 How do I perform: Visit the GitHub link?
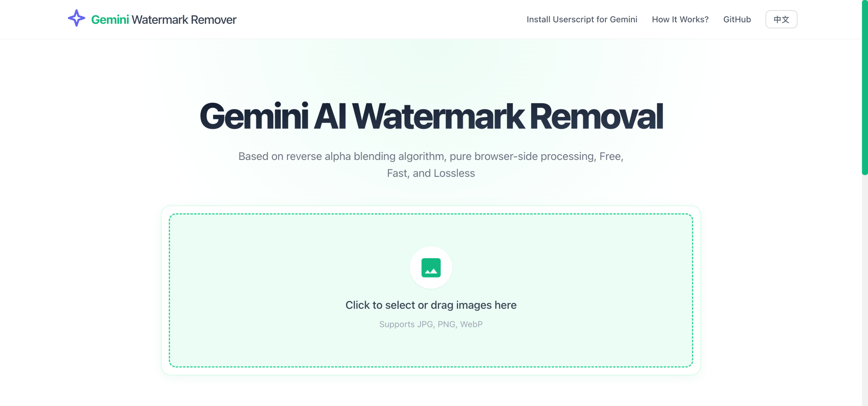(737, 19)
